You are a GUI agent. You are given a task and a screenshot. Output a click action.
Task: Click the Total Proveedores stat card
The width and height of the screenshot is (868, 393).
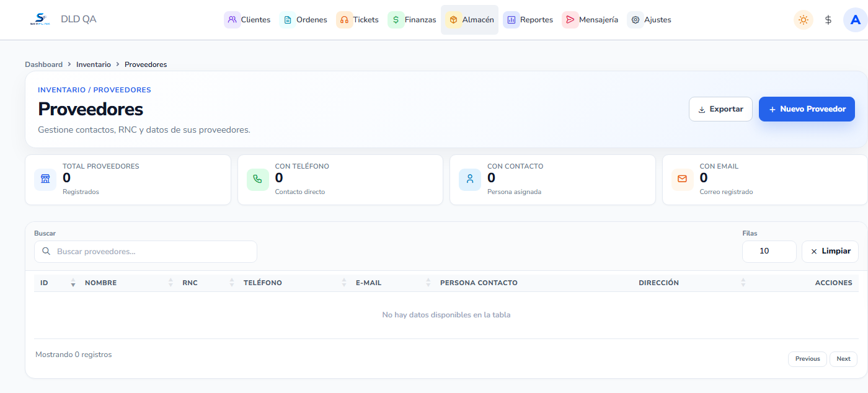[128, 180]
